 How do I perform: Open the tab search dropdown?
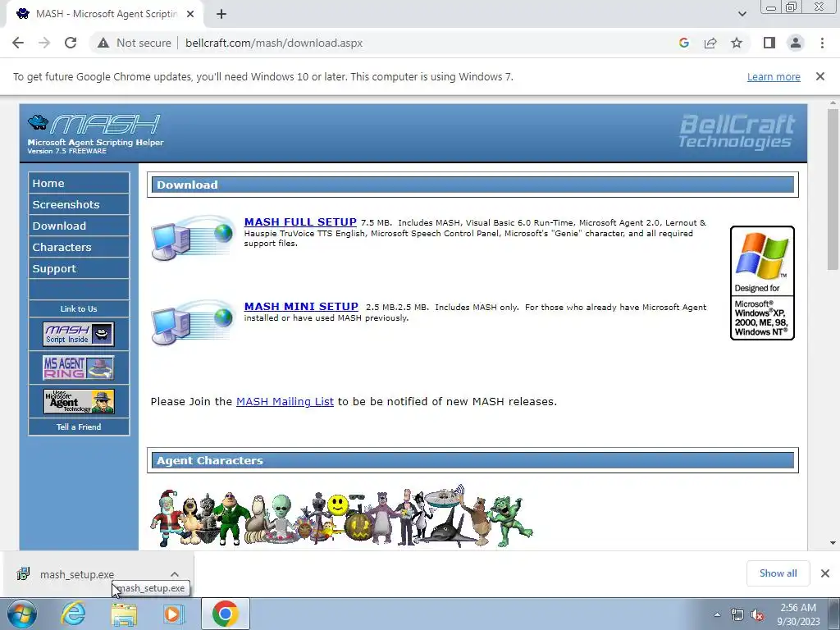click(x=742, y=15)
